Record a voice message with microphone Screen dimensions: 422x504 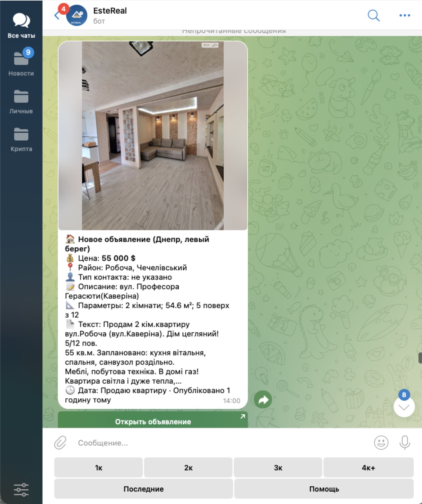click(x=405, y=443)
